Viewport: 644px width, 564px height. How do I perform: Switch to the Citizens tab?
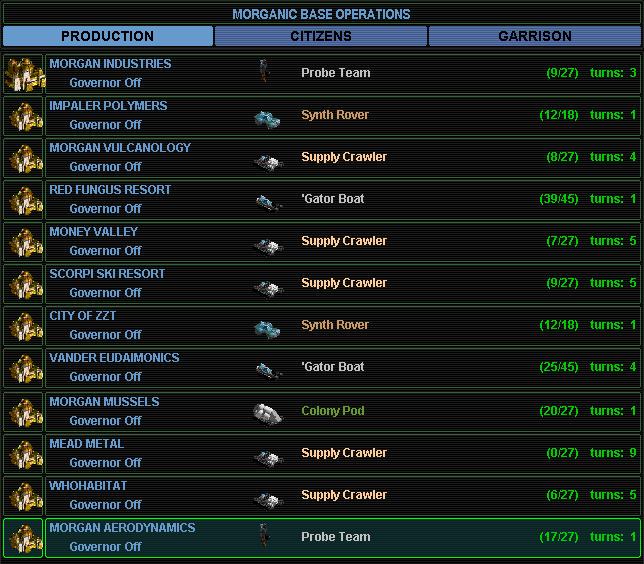(321, 36)
